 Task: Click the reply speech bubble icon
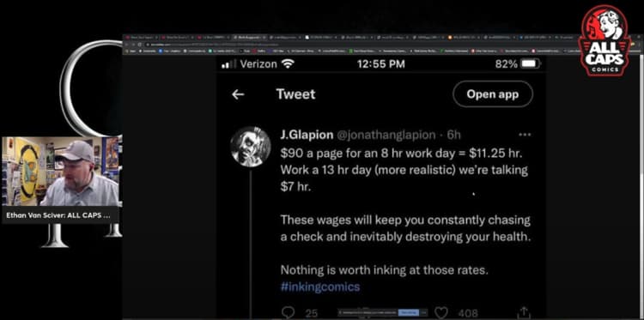coord(289,312)
